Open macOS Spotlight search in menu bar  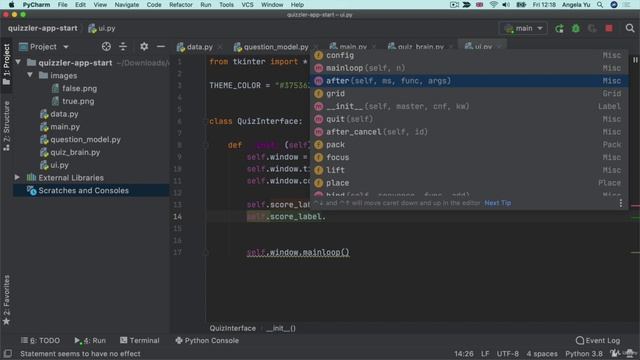pyautogui.click(x=600, y=5)
